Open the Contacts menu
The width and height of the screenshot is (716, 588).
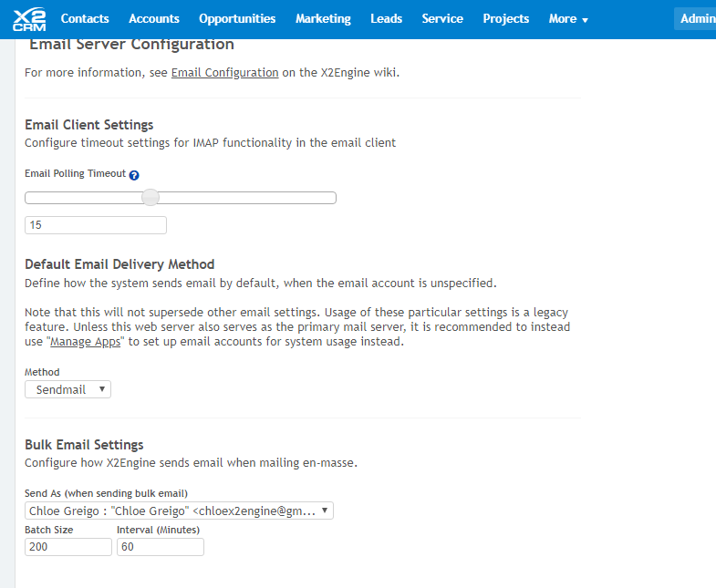[85, 19]
